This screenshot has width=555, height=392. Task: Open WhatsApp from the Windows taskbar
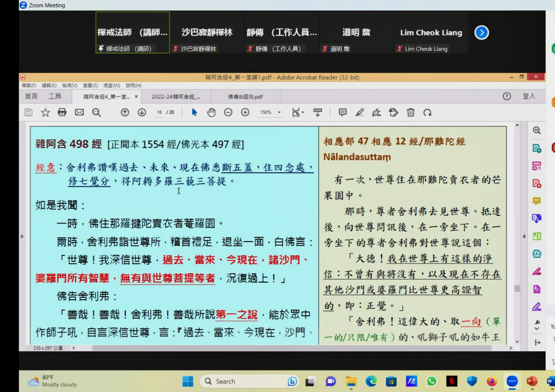[431, 381]
